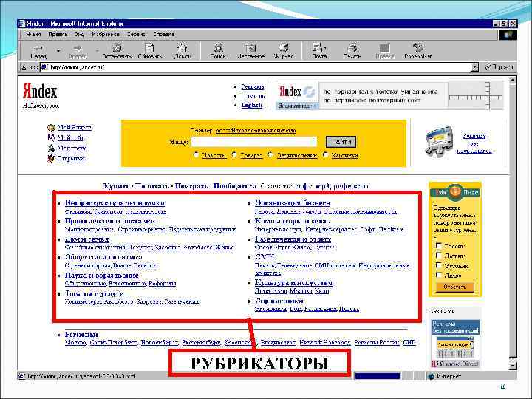This screenshot has height=399, width=532.
Task: Open the Справка menu
Action: pos(164,34)
